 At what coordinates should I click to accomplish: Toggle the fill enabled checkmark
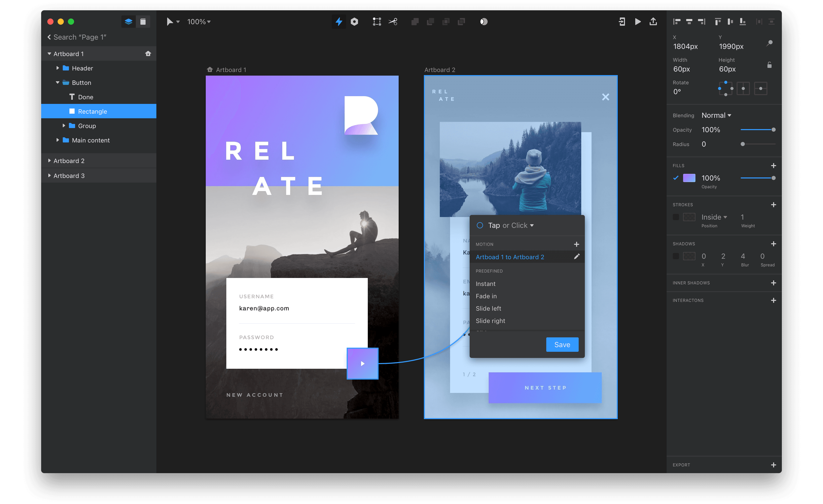point(676,178)
